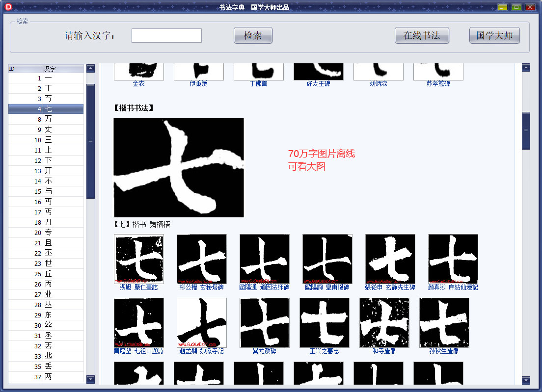Open thumbnail above 和寺造像
The image size is (542, 392).
pos(384,323)
